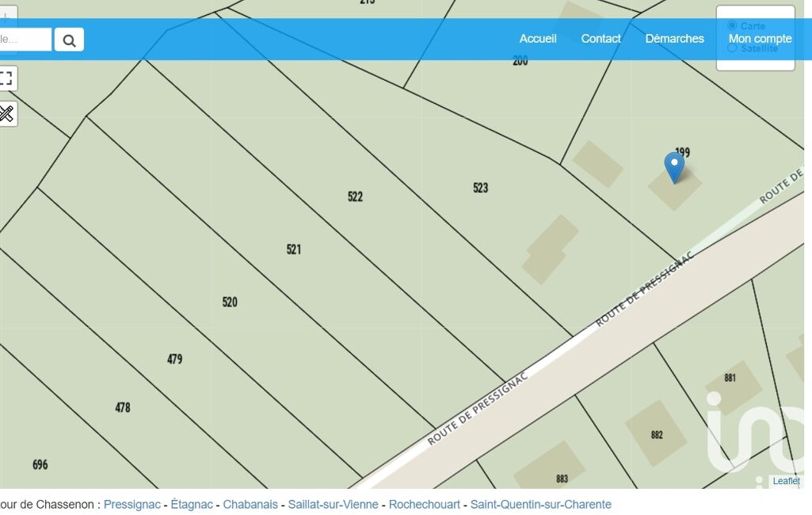
Task: Click the Saint-Quentin-sur-Charente link
Action: 540,505
